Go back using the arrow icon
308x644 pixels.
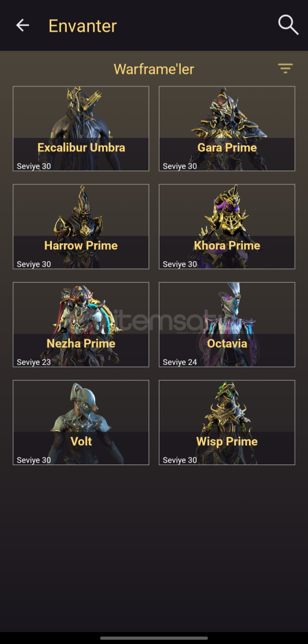pyautogui.click(x=23, y=26)
